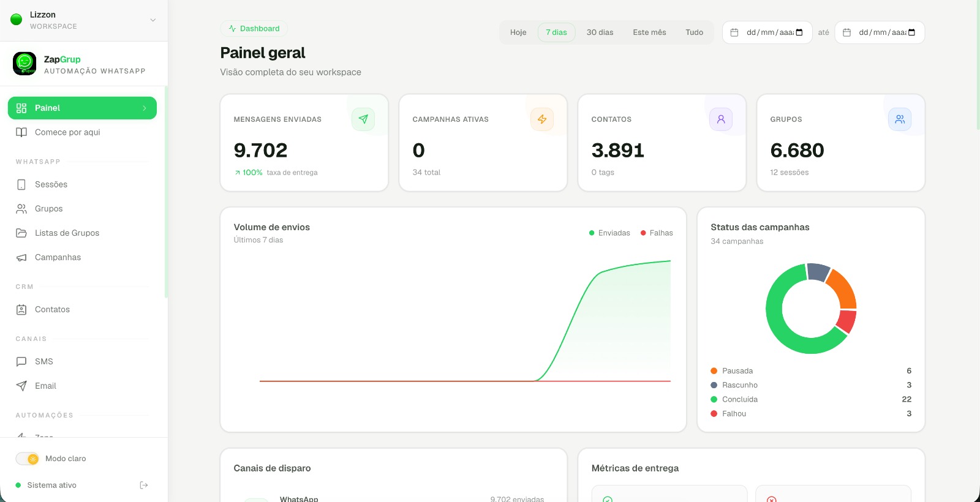This screenshot has width=980, height=502.
Task: Select the 30 dias period tab
Action: coord(600,32)
